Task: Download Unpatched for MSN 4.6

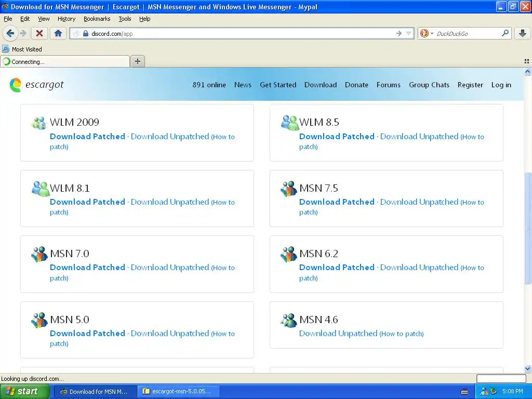Action: (x=338, y=333)
